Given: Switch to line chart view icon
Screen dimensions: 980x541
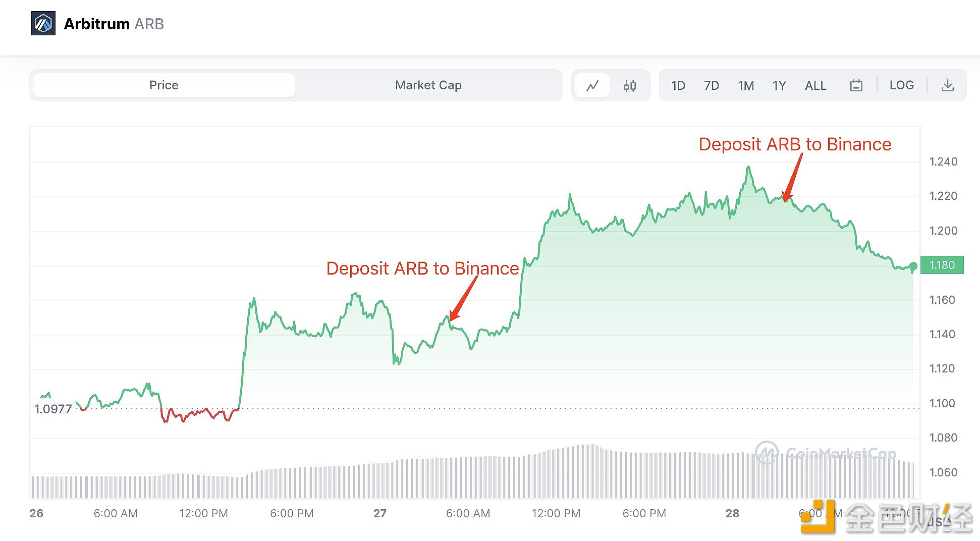Looking at the screenshot, I should click(592, 85).
